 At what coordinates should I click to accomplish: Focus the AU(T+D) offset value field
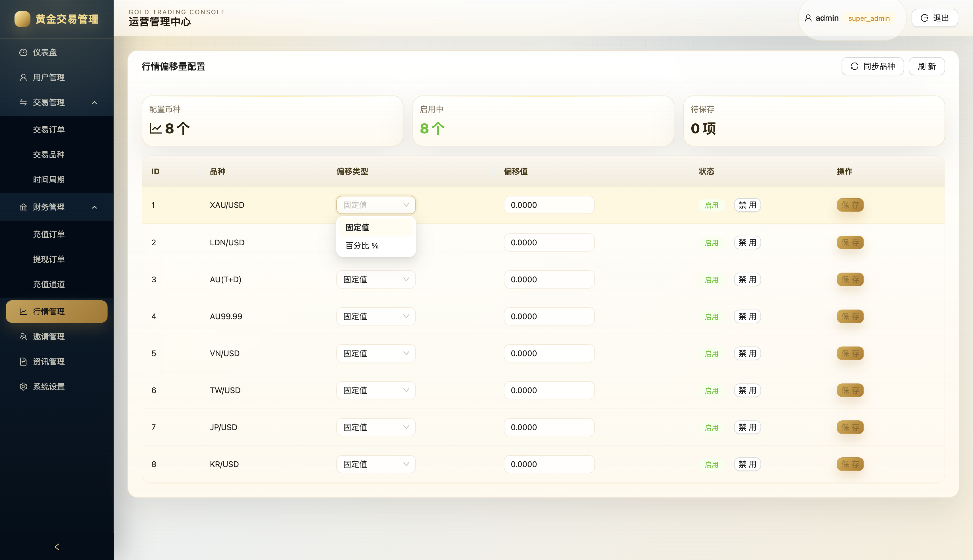[x=549, y=280]
